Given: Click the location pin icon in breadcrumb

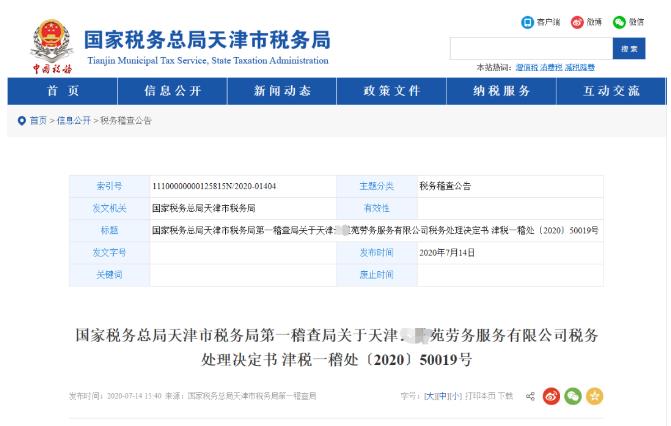Looking at the screenshot, I should [x=21, y=121].
